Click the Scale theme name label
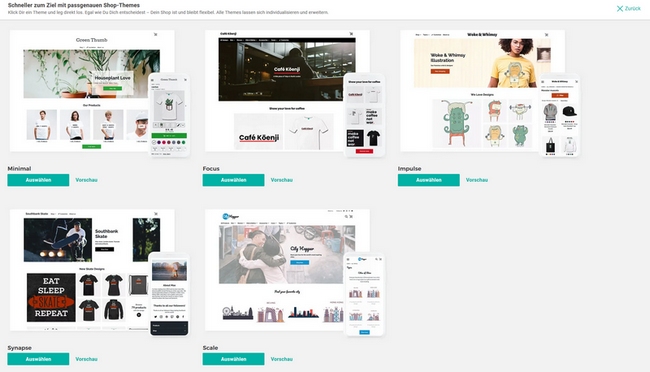 210,348
